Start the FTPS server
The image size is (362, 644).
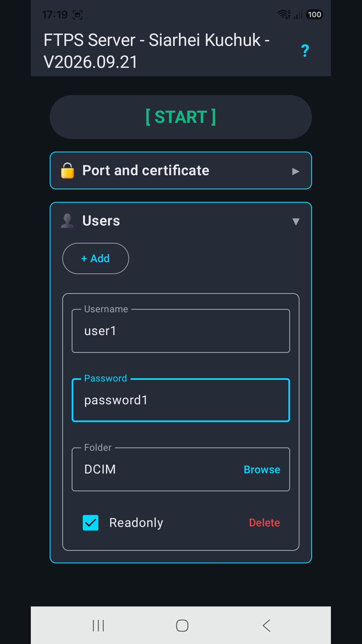181,117
